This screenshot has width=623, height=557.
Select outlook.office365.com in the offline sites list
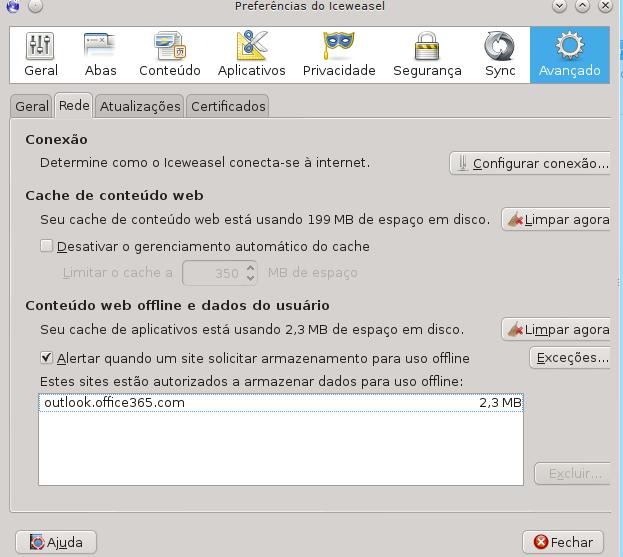[x=115, y=403]
